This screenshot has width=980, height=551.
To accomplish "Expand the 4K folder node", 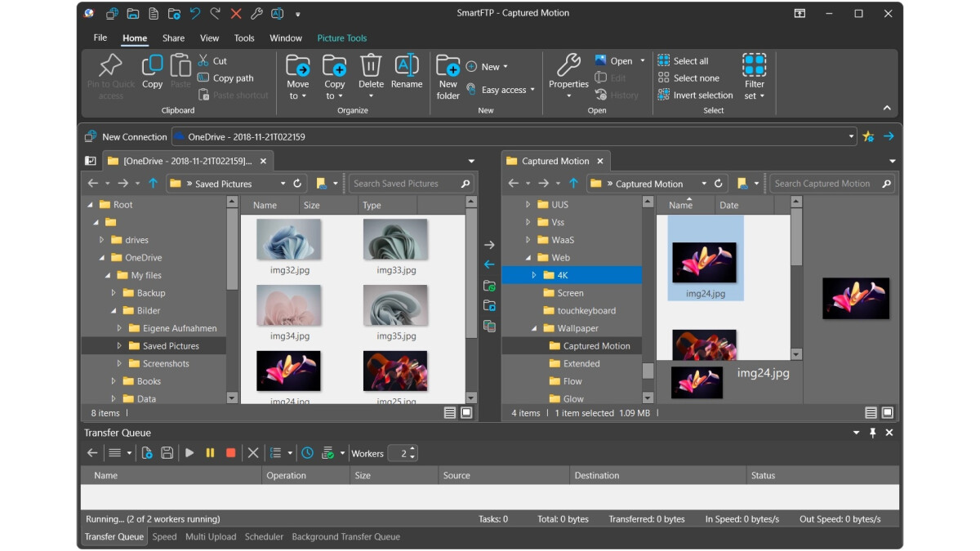I will click(x=534, y=275).
